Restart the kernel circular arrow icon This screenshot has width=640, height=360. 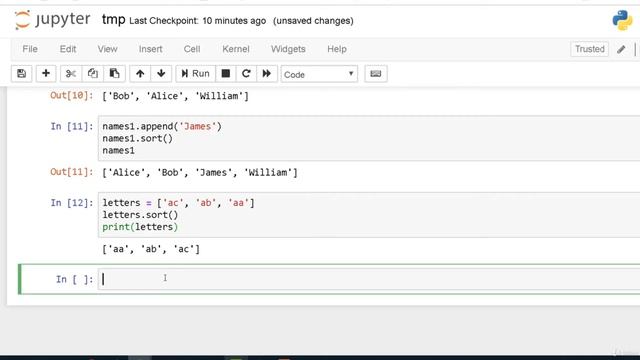click(x=246, y=74)
